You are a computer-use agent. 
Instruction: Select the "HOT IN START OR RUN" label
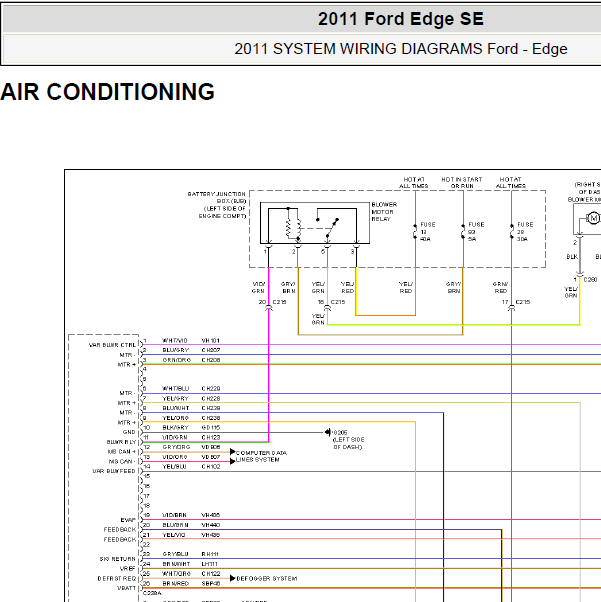tap(462, 182)
